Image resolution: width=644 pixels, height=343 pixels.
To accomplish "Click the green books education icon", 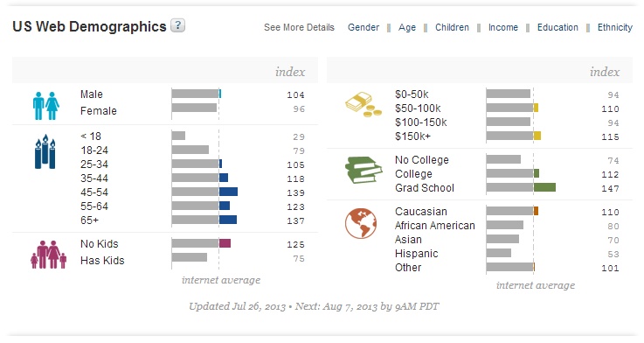I will (364, 170).
